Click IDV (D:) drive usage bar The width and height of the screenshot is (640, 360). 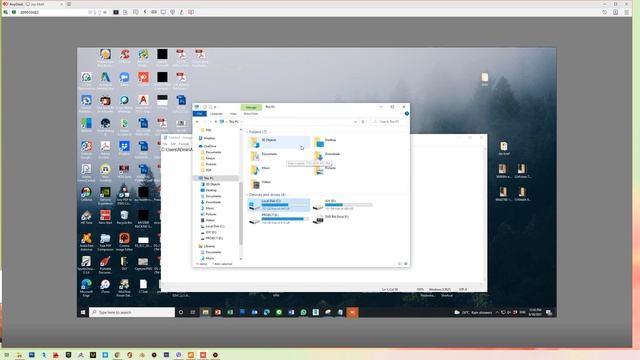(349, 205)
